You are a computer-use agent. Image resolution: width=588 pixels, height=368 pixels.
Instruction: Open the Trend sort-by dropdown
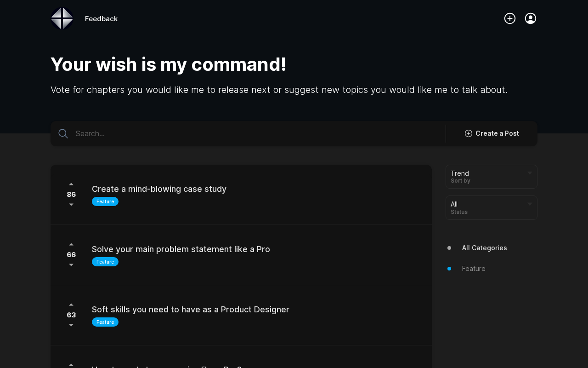(x=492, y=177)
